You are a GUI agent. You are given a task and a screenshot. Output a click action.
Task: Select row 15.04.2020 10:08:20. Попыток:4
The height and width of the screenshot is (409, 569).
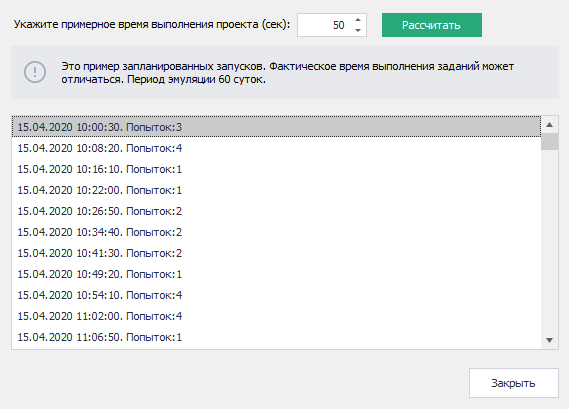click(276, 148)
